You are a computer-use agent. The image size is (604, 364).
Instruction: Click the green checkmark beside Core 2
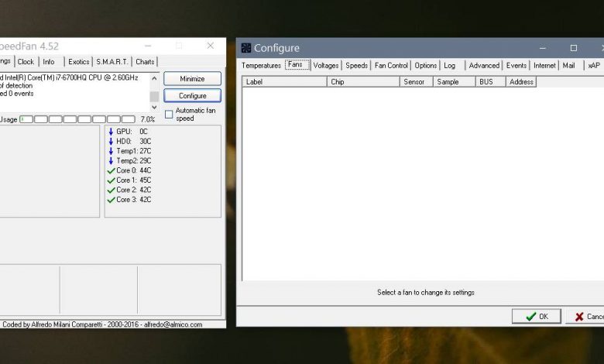pos(111,190)
